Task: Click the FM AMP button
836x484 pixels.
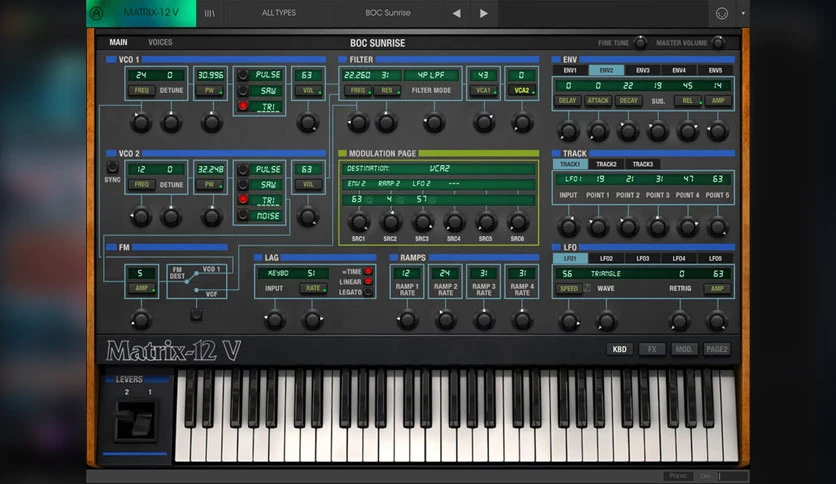Action: 142,288
